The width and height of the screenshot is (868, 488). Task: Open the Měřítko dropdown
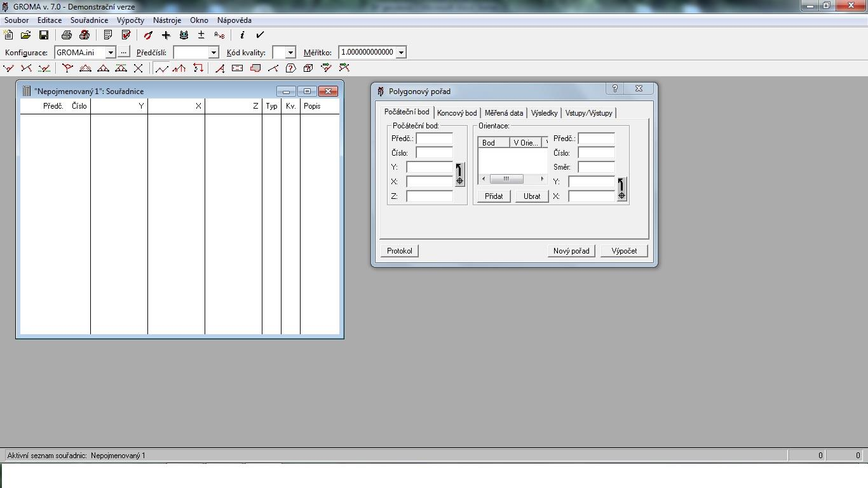point(401,52)
